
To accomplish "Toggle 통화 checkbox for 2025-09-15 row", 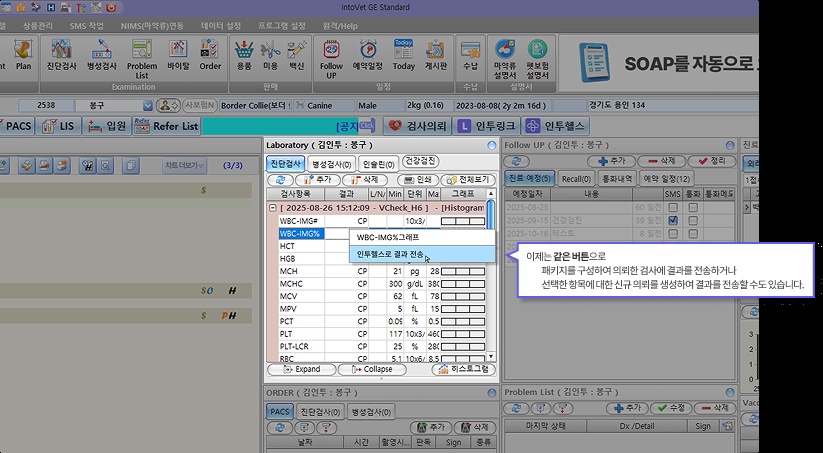I will (693, 220).
